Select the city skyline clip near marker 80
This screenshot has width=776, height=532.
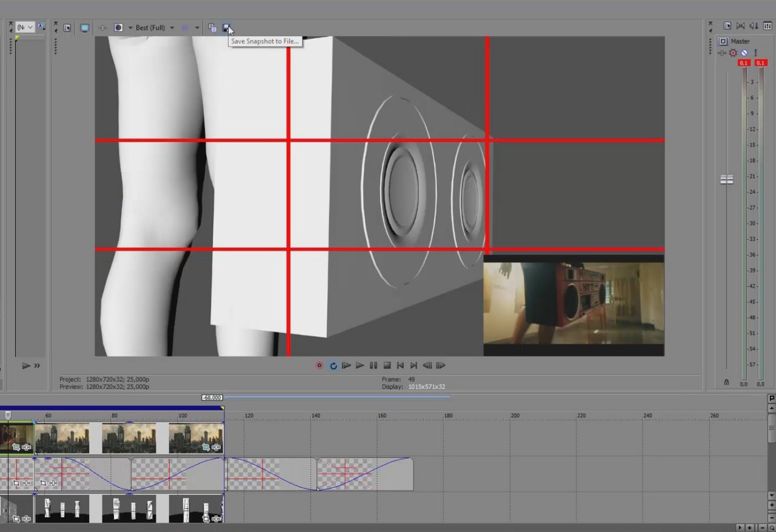coord(129,438)
